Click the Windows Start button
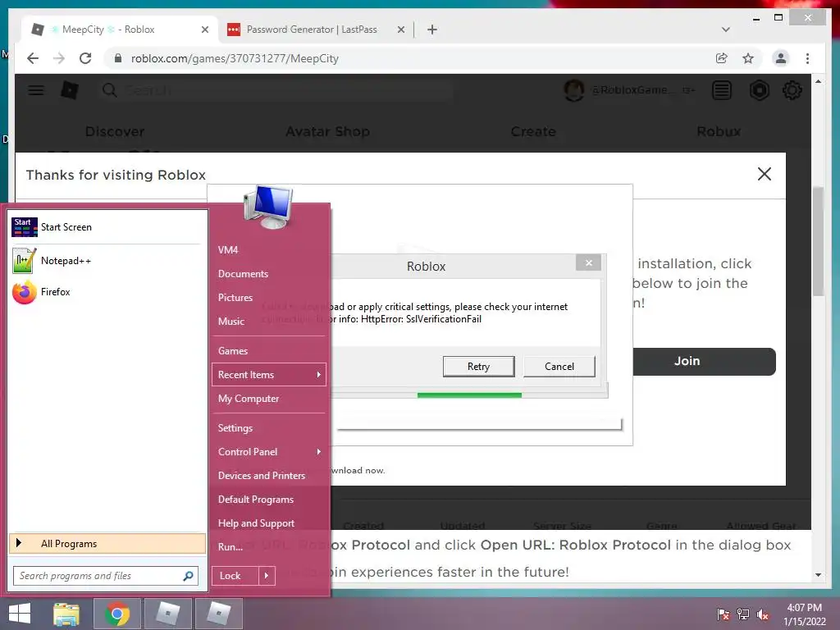Image resolution: width=840 pixels, height=630 pixels. click(20, 614)
